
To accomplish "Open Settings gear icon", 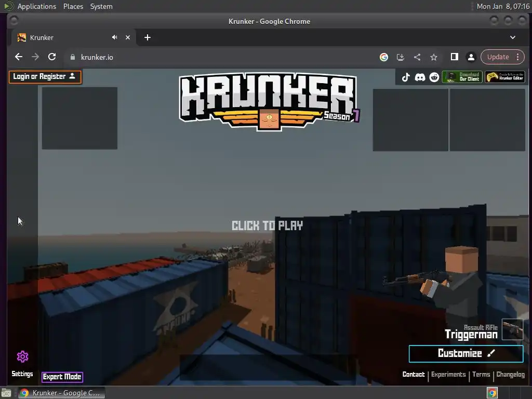I will 23,356.
